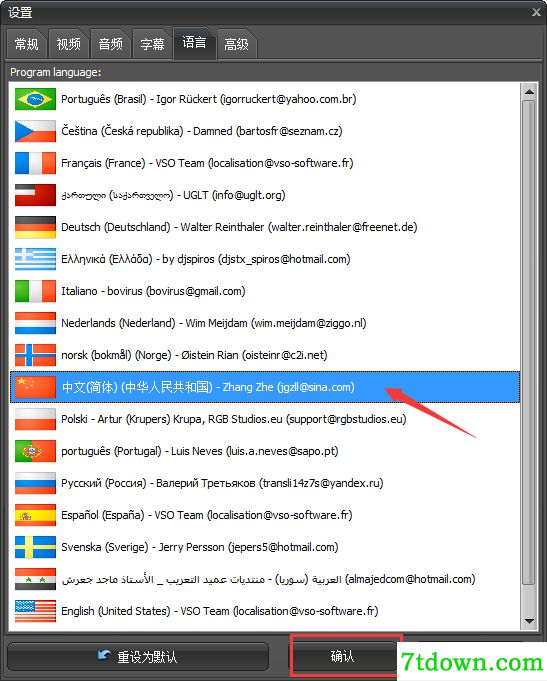Click the Greek flag icon
The height and width of the screenshot is (681, 547).
(35, 259)
